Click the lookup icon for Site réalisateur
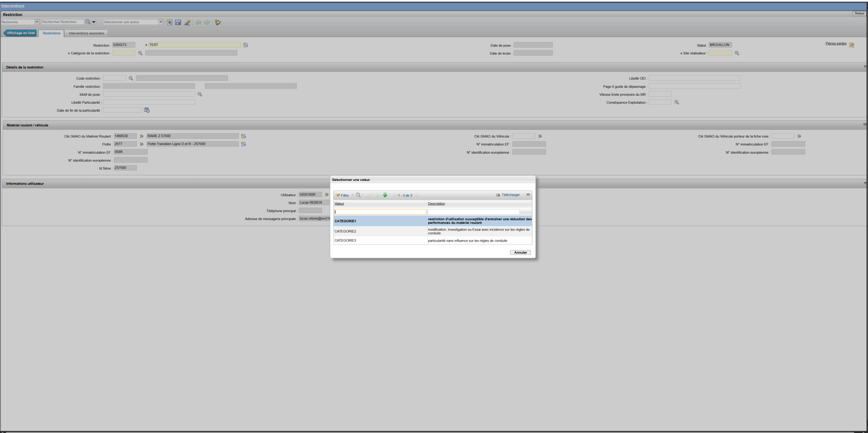 [x=737, y=53]
